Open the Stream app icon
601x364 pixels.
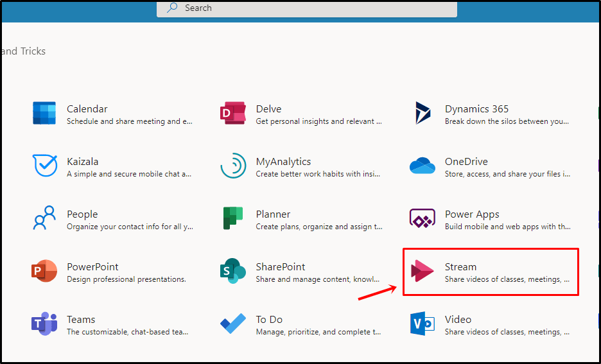422,272
